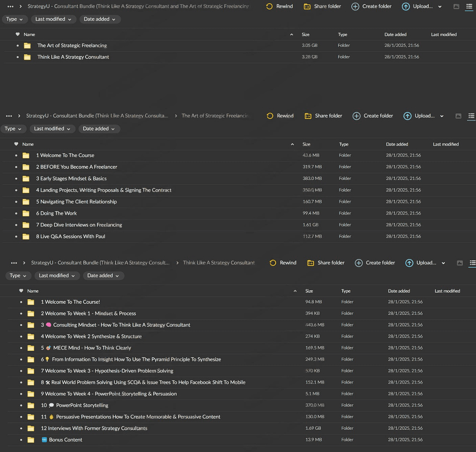Click Upload arrow icon in Think Like A Strategy Consultant view
Screen dimensions: 476x452
tap(409, 263)
